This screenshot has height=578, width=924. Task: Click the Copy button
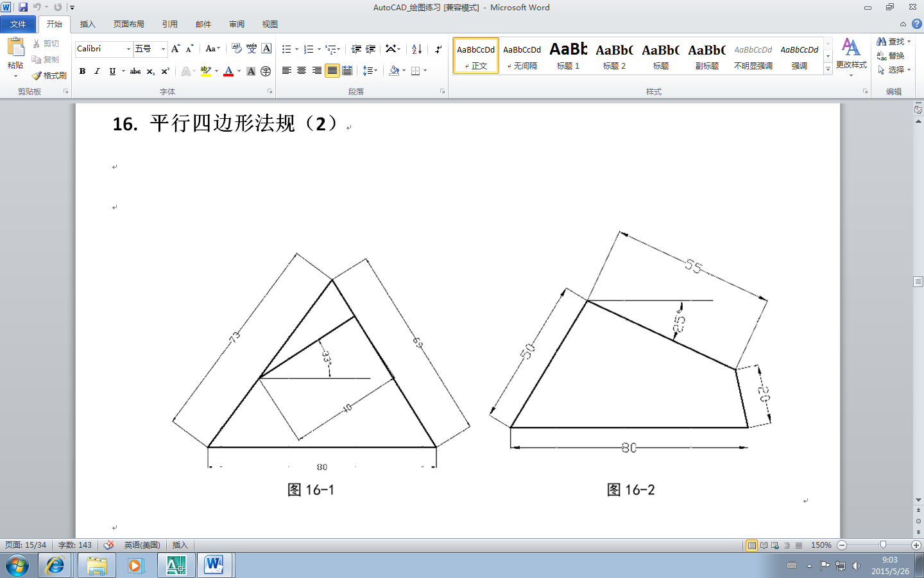(46, 59)
